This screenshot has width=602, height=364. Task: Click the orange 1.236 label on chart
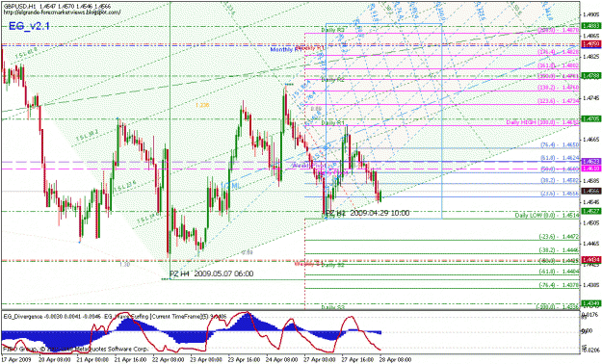pyautogui.click(x=202, y=105)
